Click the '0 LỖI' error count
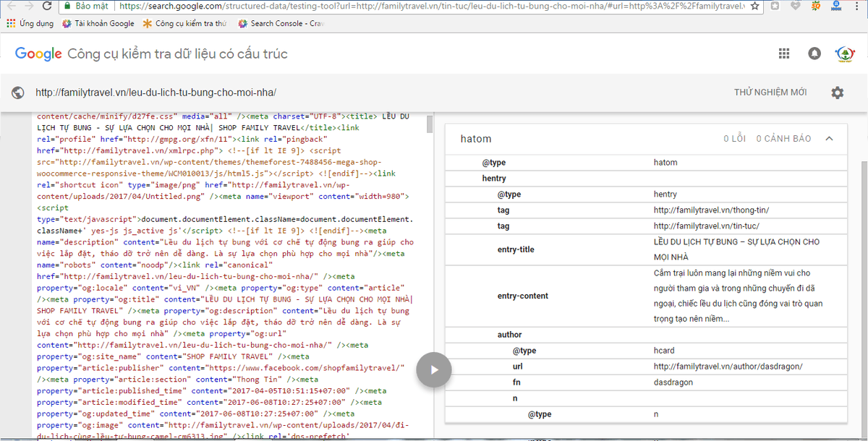The width and height of the screenshot is (868, 441). (x=735, y=139)
